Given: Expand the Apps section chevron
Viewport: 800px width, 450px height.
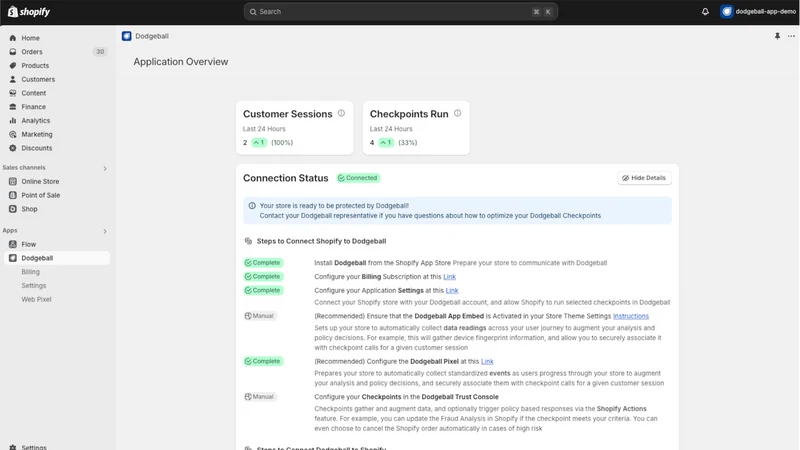Looking at the screenshot, I should coord(105,231).
